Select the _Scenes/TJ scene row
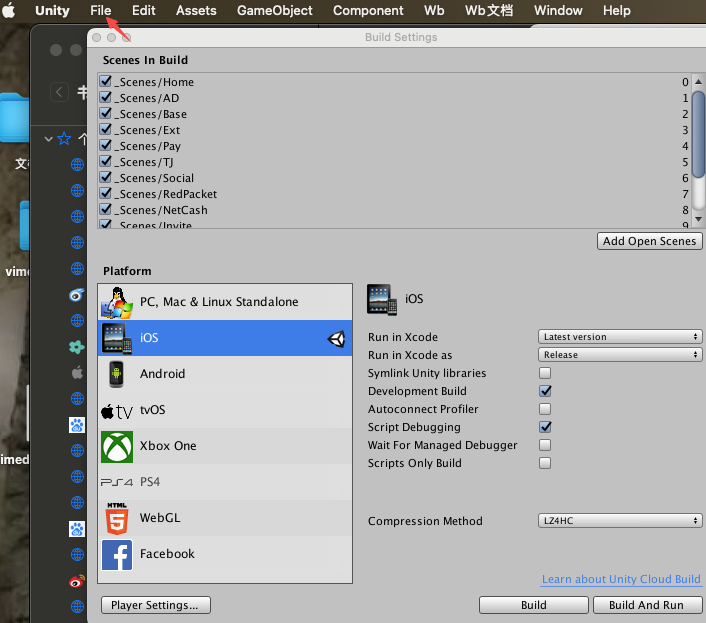Viewport: 706px width, 623px height. click(x=394, y=162)
